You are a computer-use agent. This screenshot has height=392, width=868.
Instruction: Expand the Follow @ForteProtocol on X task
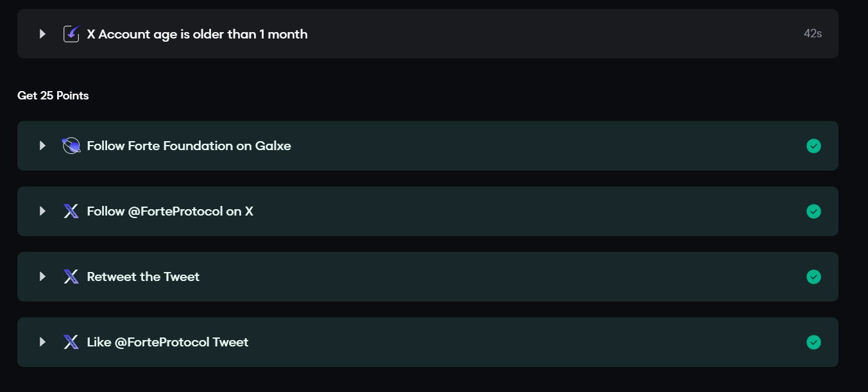click(42, 211)
